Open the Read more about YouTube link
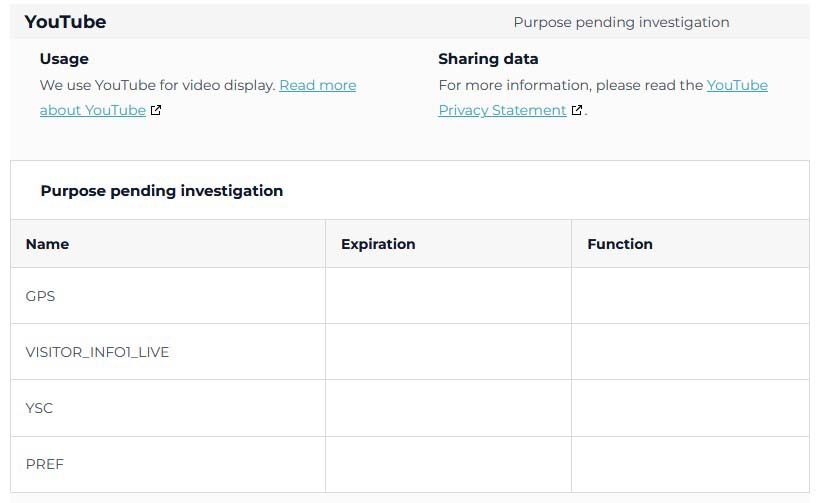The height and width of the screenshot is (503, 822). click(317, 86)
